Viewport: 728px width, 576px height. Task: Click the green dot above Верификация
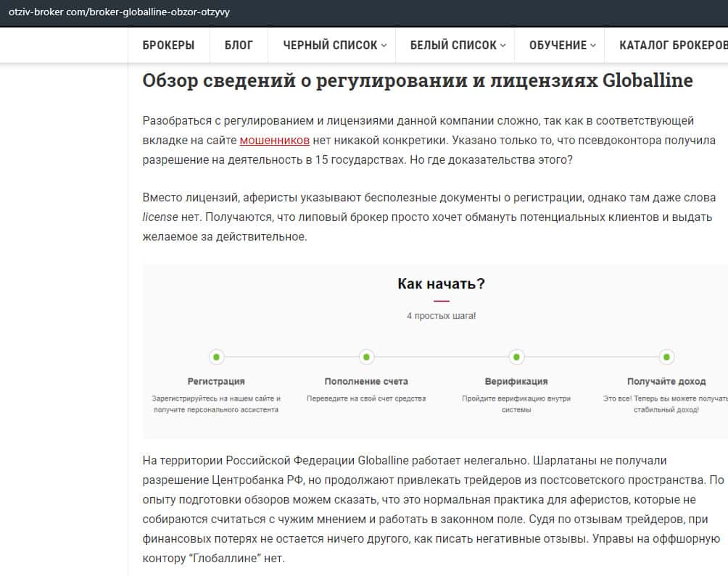516,357
